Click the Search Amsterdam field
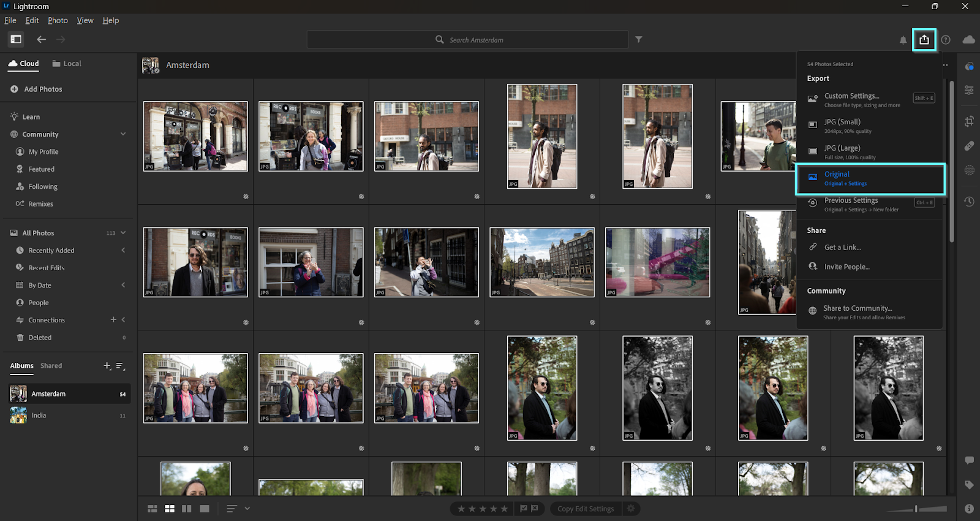 (x=468, y=40)
